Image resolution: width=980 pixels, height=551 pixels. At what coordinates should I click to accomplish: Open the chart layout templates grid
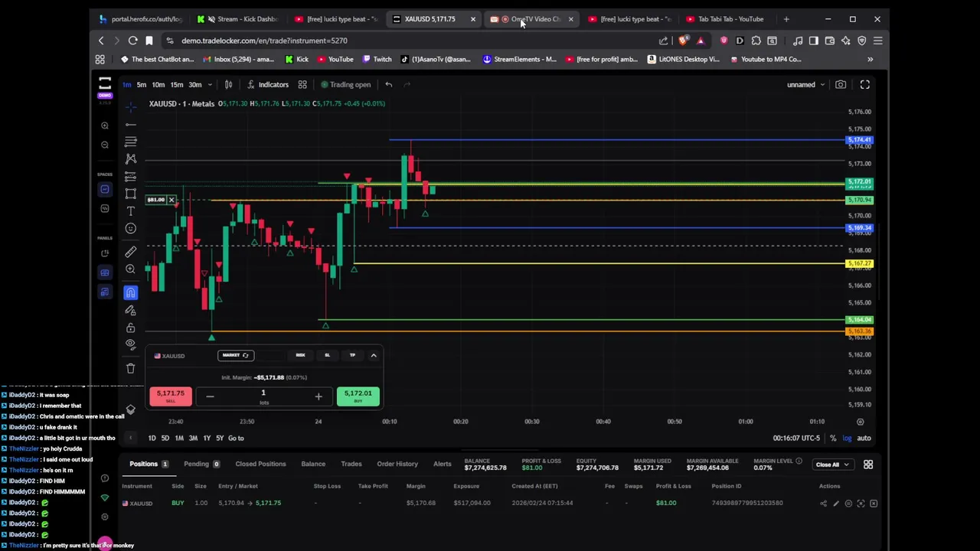(302, 85)
